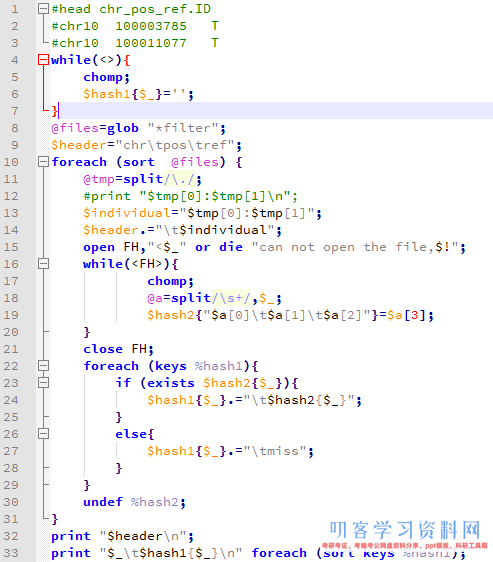Click the "\tmiss" string on line 27
Image resolution: width=493 pixels, height=562 pixels.
275,451
